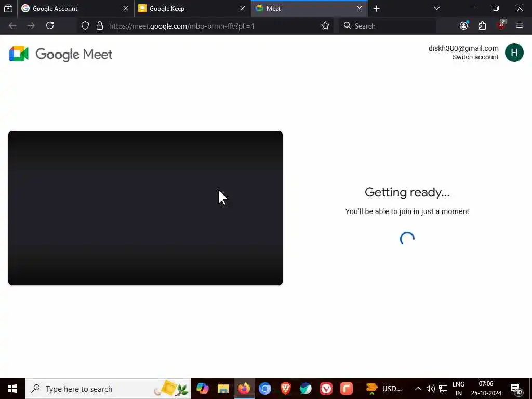Switch to the Google Account tab

(x=75, y=8)
